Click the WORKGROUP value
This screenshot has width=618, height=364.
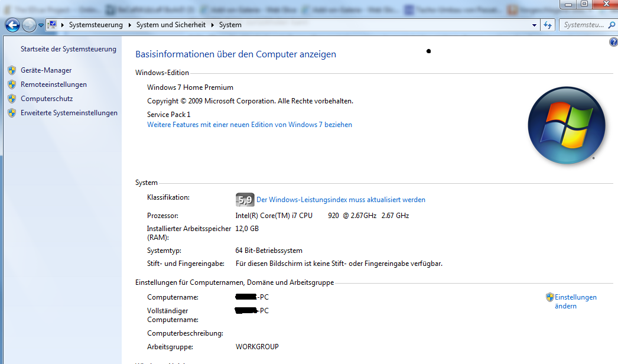pos(257,347)
